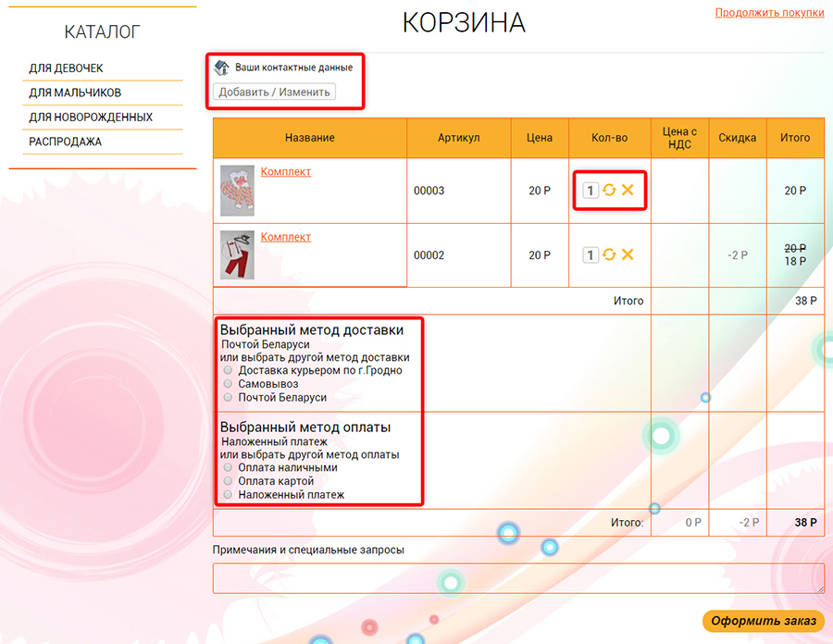The image size is (833, 644).
Task: Delete item 00002 from the cart
Action: click(x=628, y=254)
